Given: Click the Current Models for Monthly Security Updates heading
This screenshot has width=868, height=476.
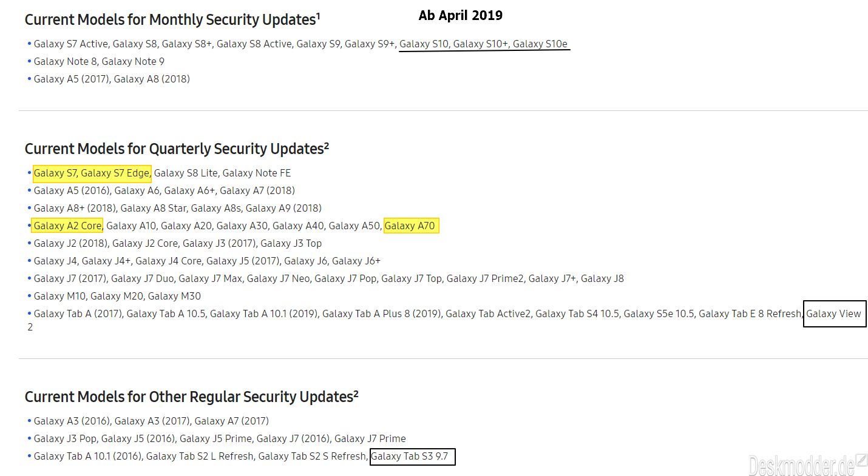Looking at the screenshot, I should [172, 19].
